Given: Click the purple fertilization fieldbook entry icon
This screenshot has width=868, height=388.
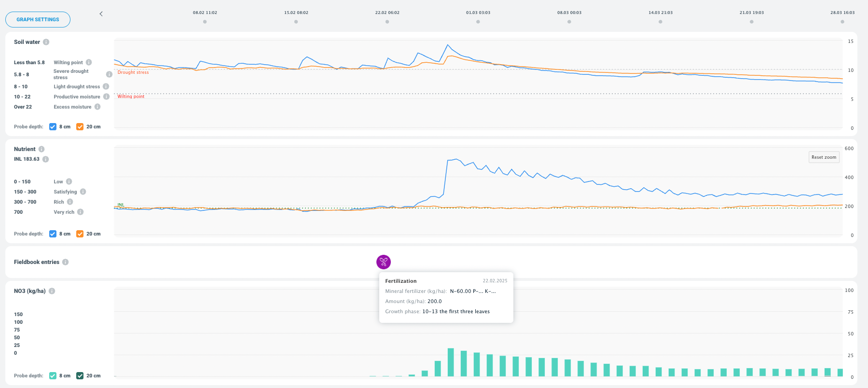Looking at the screenshot, I should tap(383, 262).
